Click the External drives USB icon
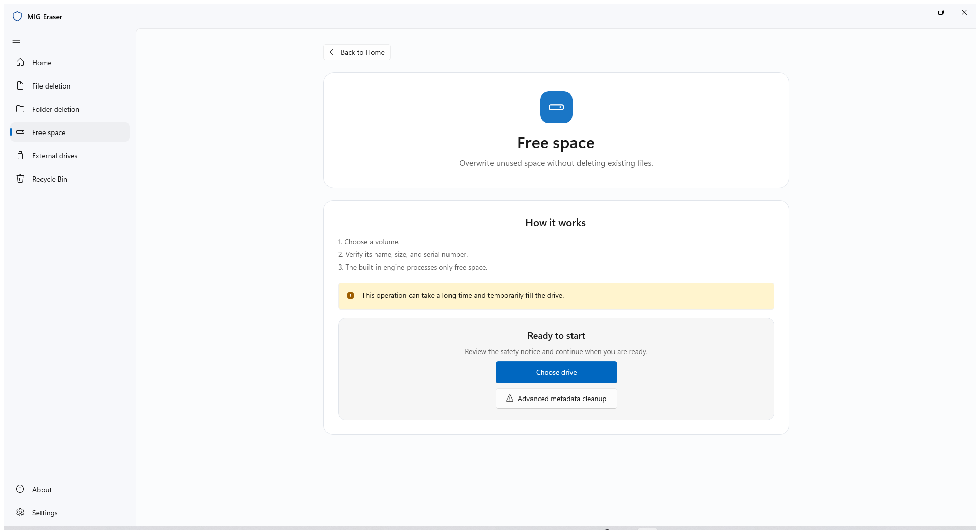The image size is (980, 530). click(x=20, y=155)
